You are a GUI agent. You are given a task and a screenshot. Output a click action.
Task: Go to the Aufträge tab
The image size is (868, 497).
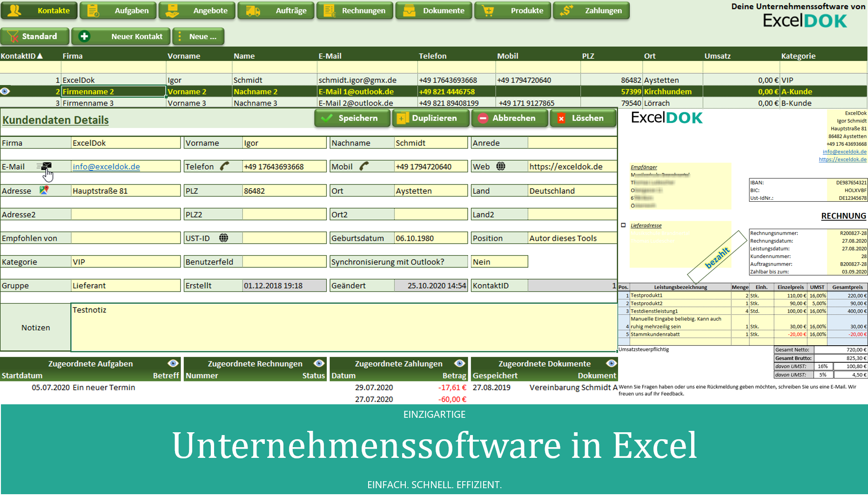276,11
